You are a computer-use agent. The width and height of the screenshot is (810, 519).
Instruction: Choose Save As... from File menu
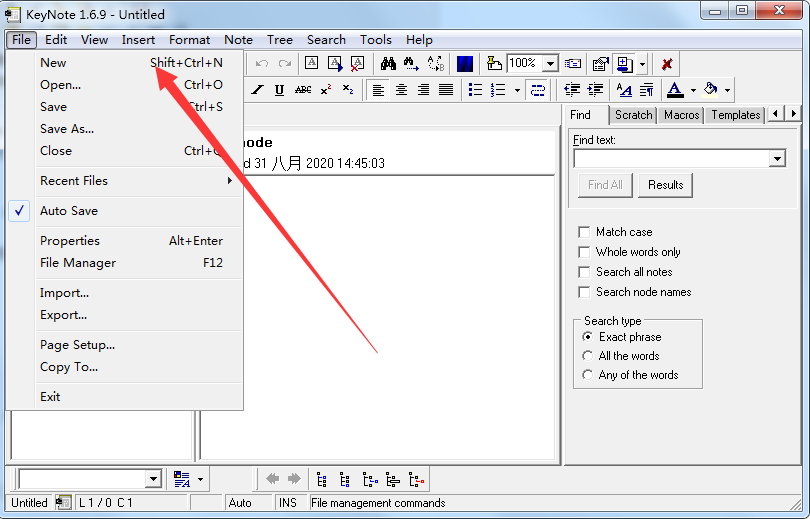(x=124, y=129)
